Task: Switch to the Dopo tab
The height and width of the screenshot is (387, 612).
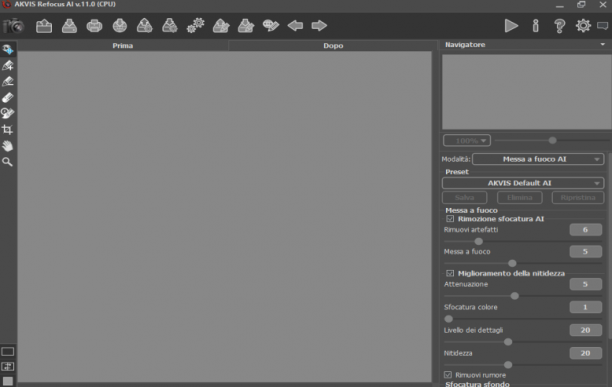Action: tap(333, 46)
